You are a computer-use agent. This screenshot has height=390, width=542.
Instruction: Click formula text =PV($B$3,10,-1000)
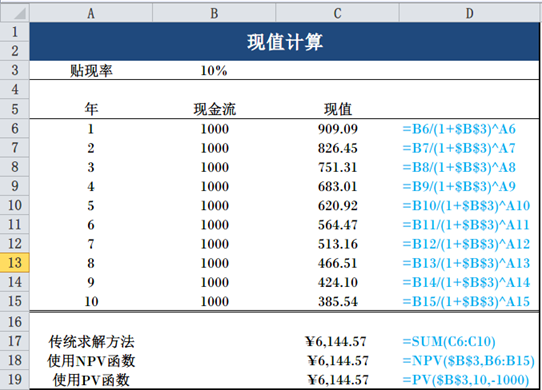pos(466,380)
